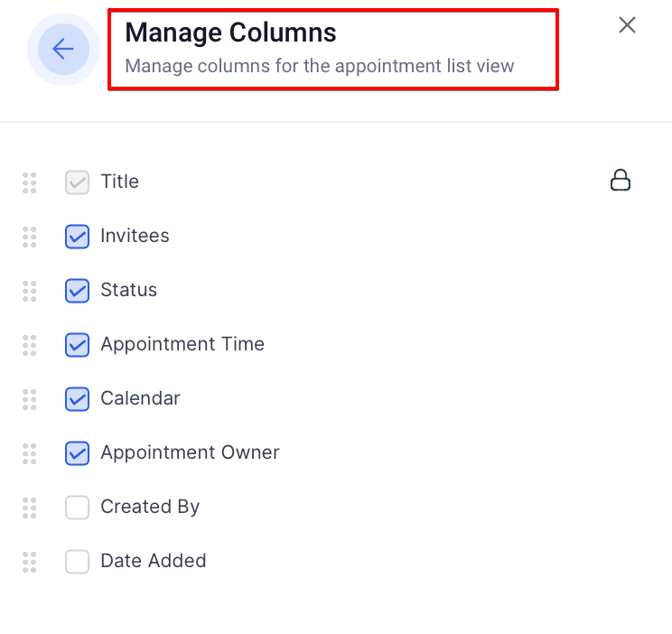The image size is (672, 634).
Task: Hide the Calendar column
Action: point(78,399)
